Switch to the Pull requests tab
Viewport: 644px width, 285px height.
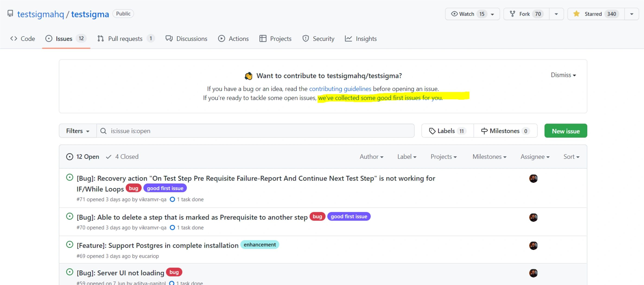click(x=125, y=38)
